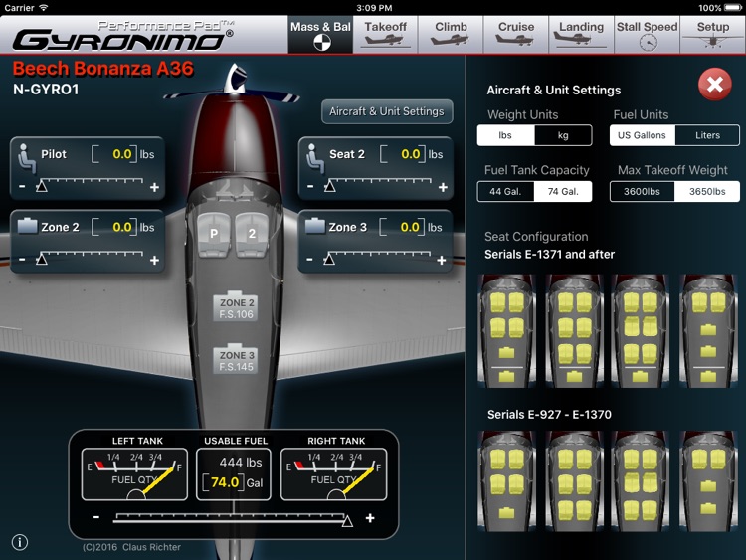Open the Climb performance tab

point(451,34)
